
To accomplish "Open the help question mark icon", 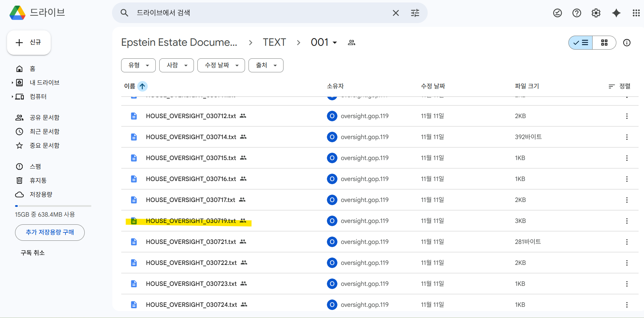I will point(577,13).
